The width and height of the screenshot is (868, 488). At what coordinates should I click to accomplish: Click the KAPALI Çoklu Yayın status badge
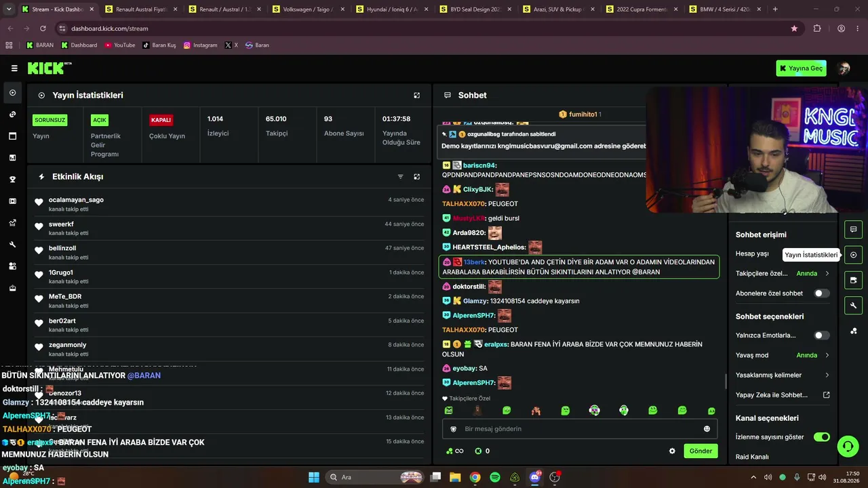[x=161, y=120]
